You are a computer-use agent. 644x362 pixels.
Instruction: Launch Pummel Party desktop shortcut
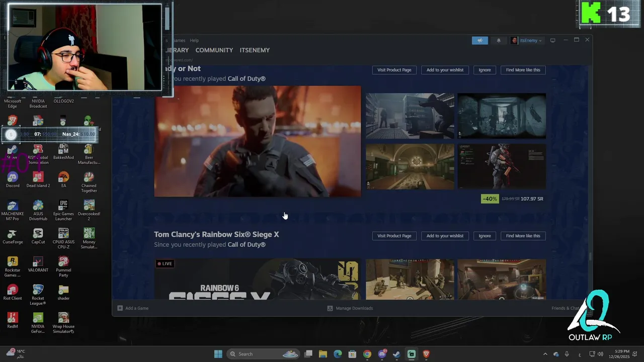tap(63, 266)
